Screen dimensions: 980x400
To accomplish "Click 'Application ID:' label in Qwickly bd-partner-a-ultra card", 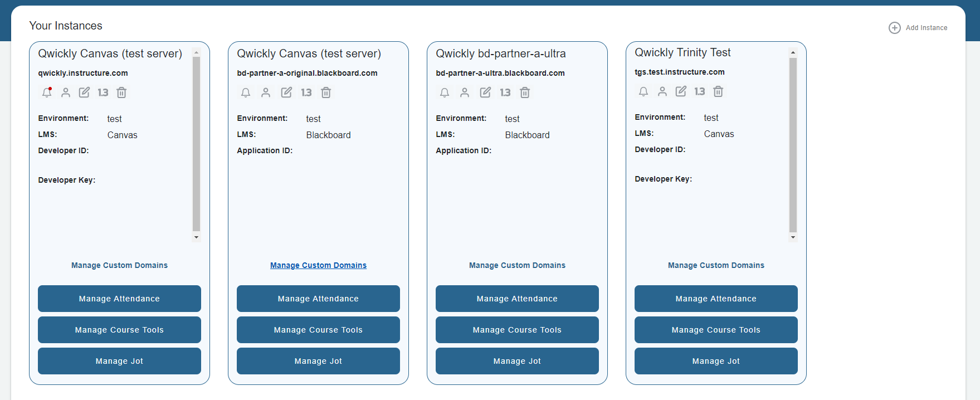I will (x=464, y=150).
